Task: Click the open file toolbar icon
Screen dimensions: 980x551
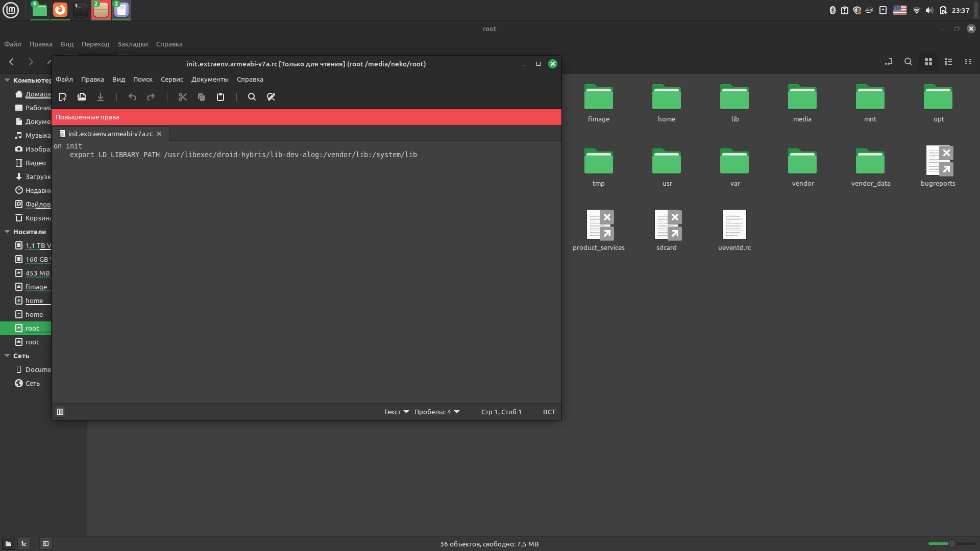Action: [82, 97]
